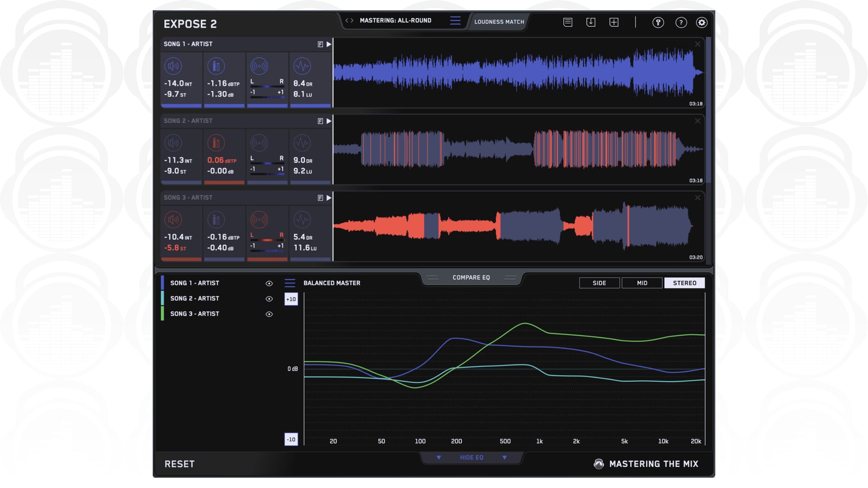The image size is (868, 488).
Task: Click the Song 2 loudness speaker icon
Action: pyautogui.click(x=173, y=143)
